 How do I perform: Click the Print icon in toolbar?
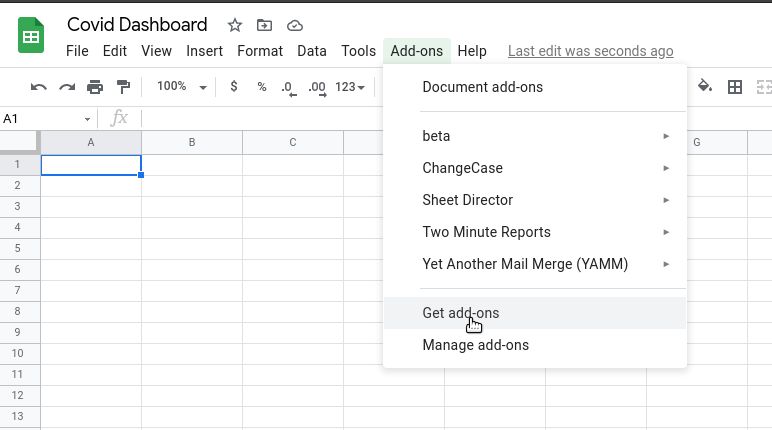point(95,87)
